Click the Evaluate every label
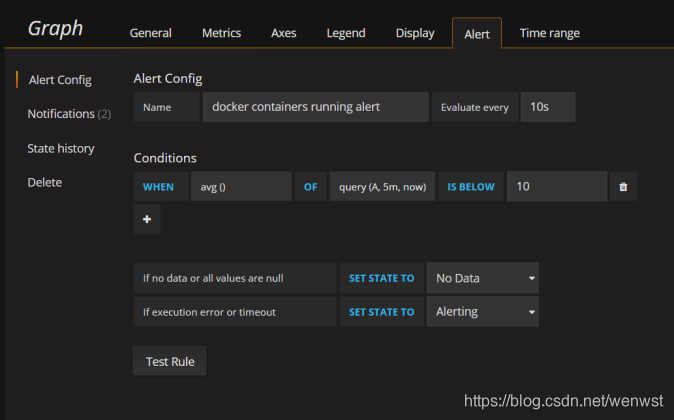 [x=475, y=107]
